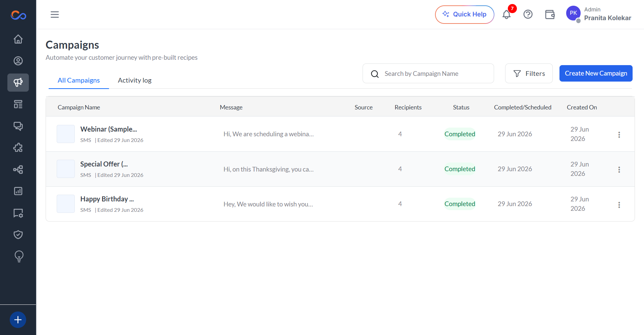Open the Filters button

pyautogui.click(x=529, y=73)
